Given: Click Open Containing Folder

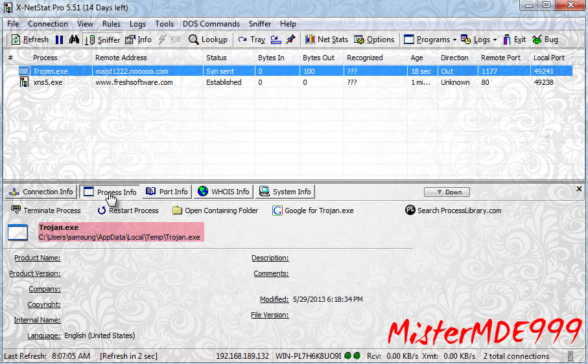Looking at the screenshot, I should 215,210.
